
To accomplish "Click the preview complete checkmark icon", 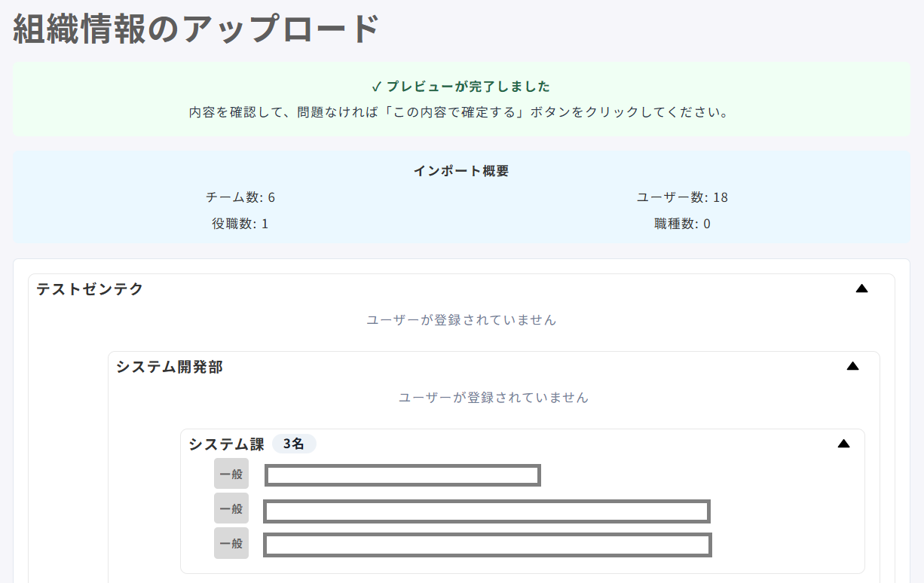I will pyautogui.click(x=377, y=87).
